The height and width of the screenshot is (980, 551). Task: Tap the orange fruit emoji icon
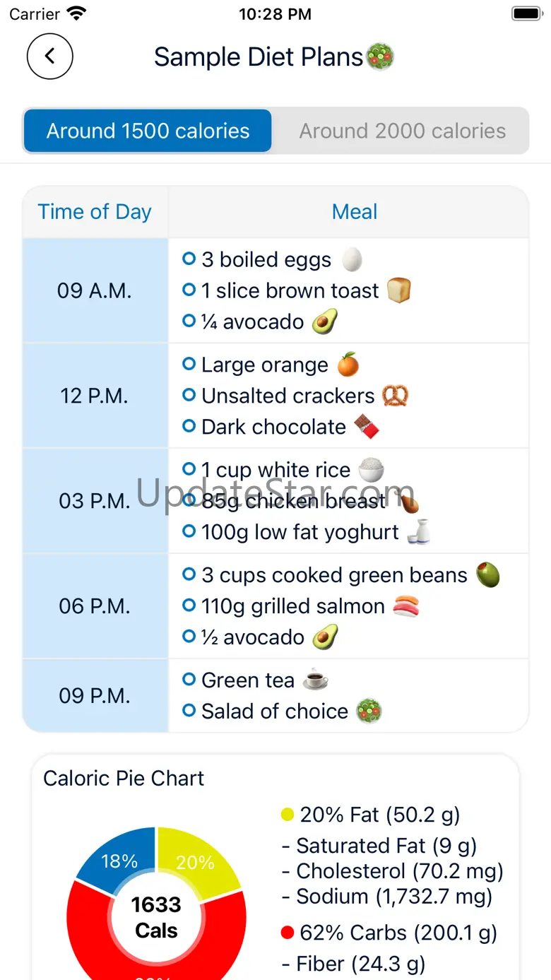click(348, 365)
